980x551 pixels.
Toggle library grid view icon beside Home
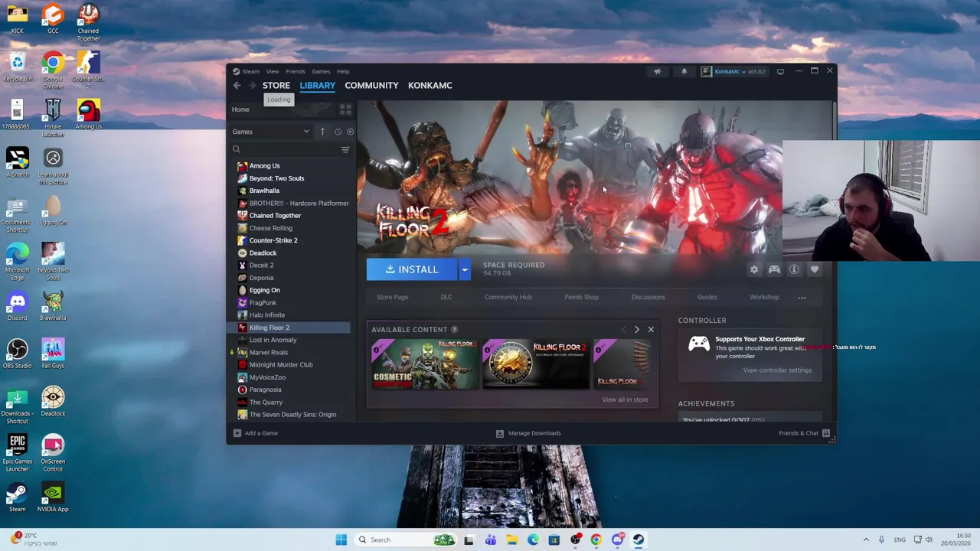point(345,109)
